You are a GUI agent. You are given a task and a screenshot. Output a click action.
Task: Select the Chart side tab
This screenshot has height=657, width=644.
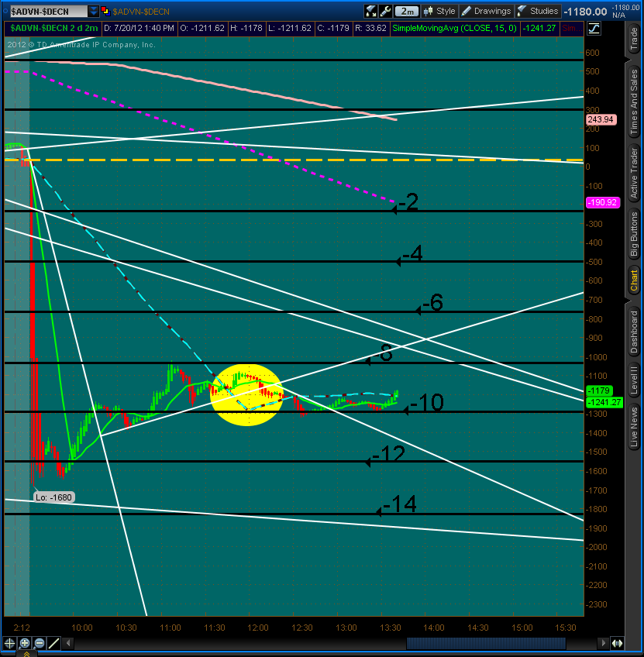coord(634,280)
